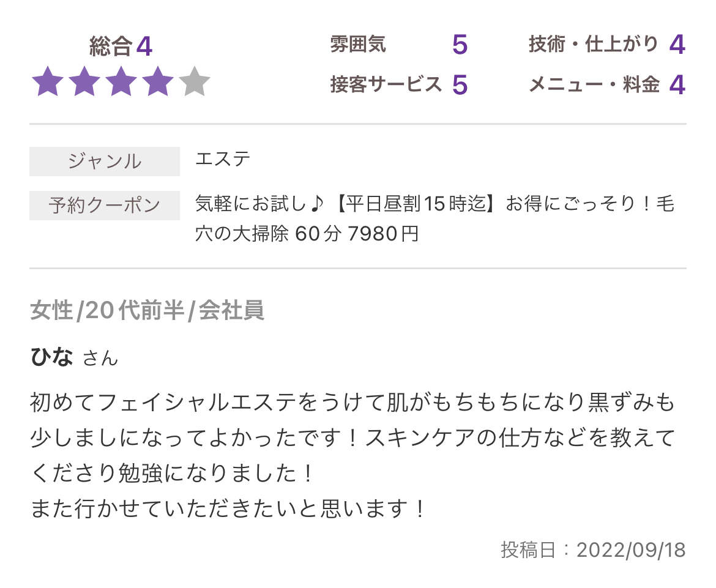Click the last review line また行かせて
Viewport: 716px width, 588px height.
click(228, 508)
